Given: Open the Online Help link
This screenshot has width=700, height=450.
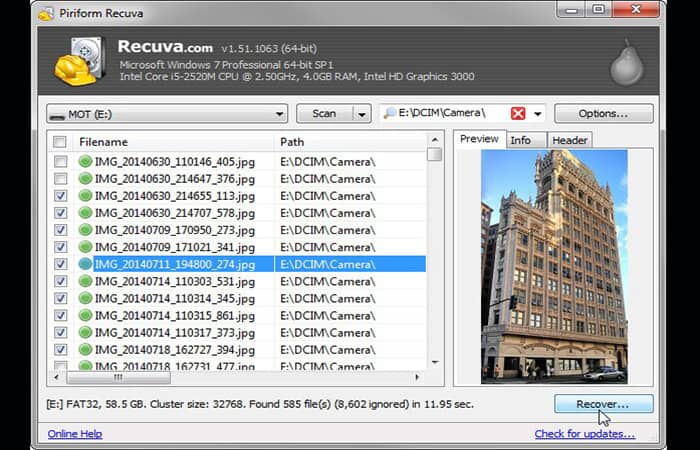Looking at the screenshot, I should point(75,434).
